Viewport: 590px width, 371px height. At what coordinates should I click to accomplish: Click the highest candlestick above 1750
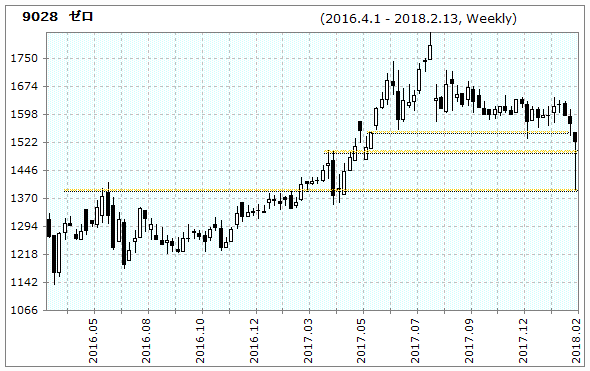tap(430, 47)
